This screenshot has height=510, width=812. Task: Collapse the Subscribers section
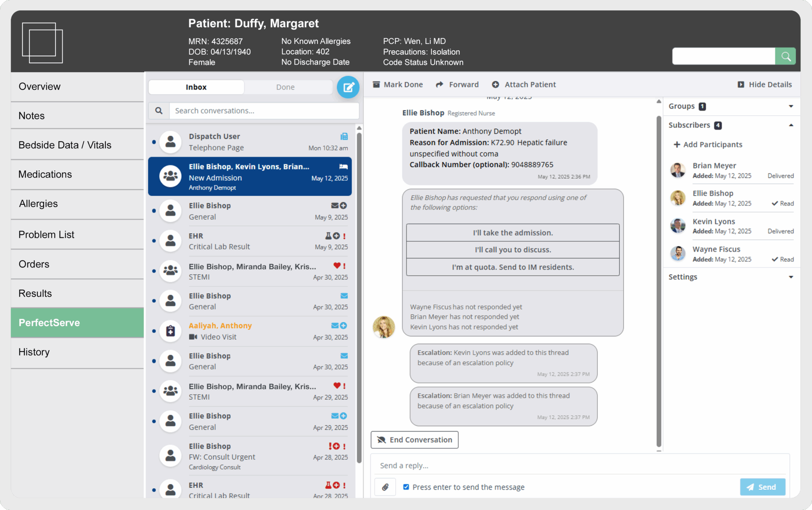(x=791, y=125)
